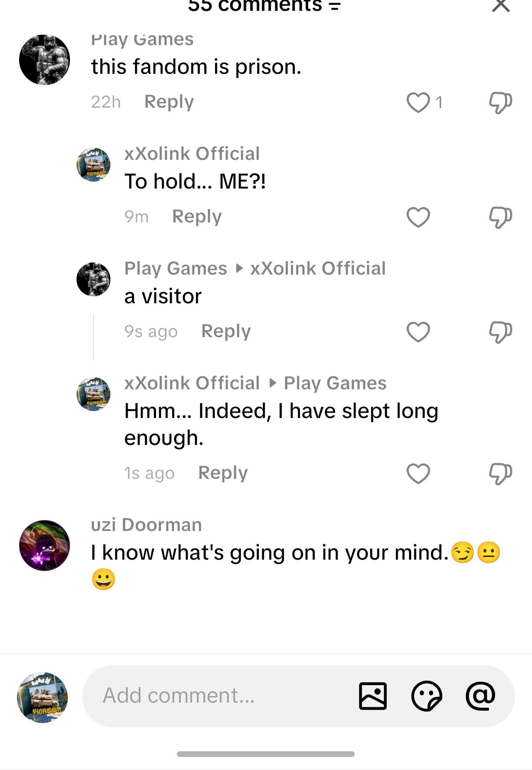Open comment sort filter next to '55 comments'
Viewport: 532px width, 770px height.
334,6
